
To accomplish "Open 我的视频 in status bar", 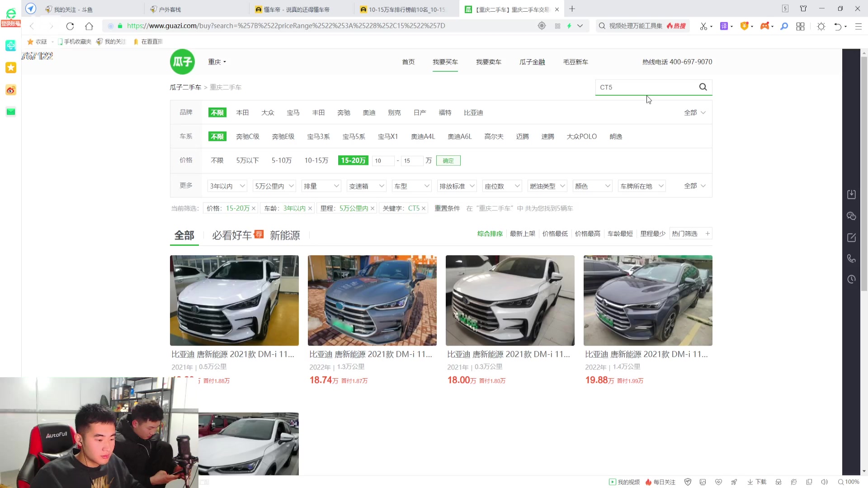I will [624, 482].
